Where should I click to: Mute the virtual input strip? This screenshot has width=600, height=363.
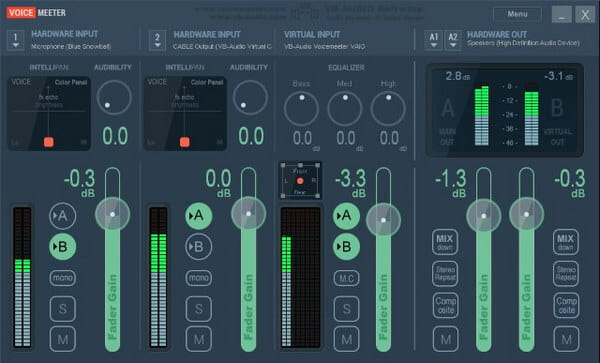346,339
